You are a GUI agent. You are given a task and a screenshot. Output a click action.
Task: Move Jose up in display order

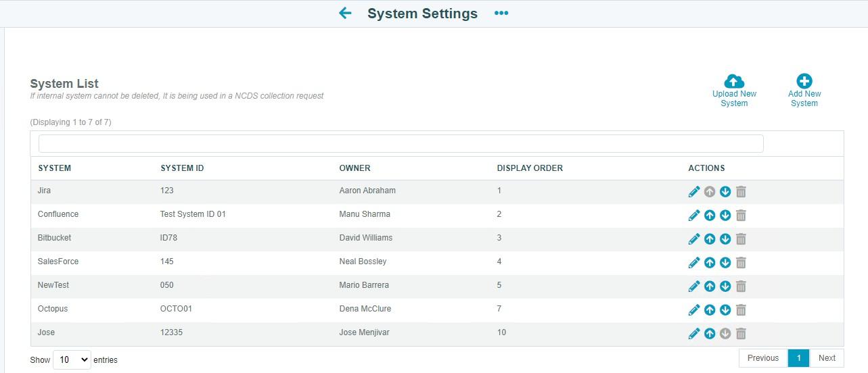pyautogui.click(x=710, y=334)
